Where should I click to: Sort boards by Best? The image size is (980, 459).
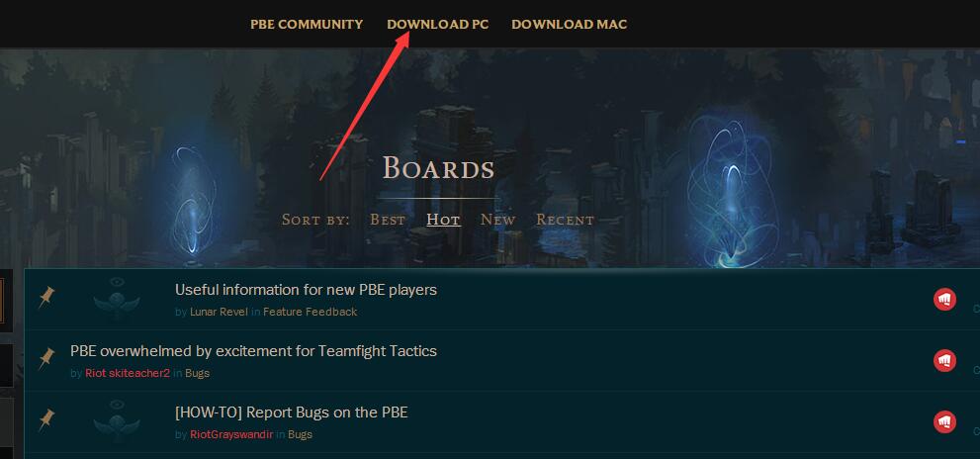click(x=388, y=220)
